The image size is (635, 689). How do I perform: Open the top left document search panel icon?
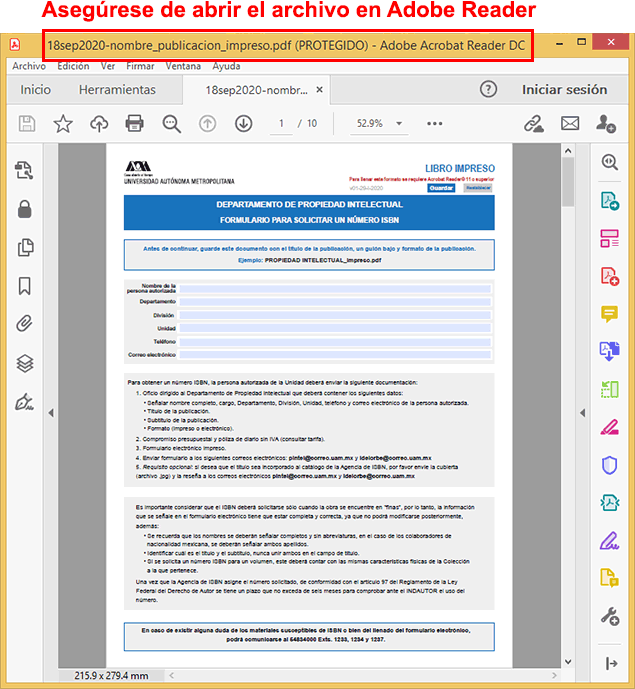(24, 170)
